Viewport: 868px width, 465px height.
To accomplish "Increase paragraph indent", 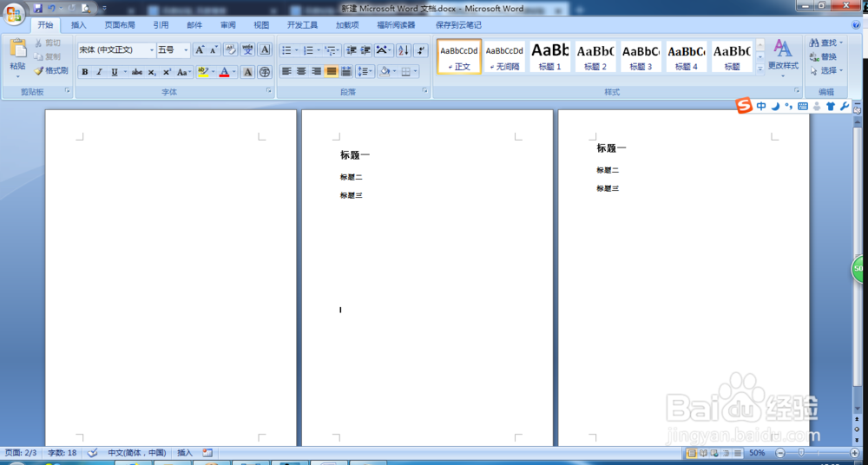I will pos(365,50).
